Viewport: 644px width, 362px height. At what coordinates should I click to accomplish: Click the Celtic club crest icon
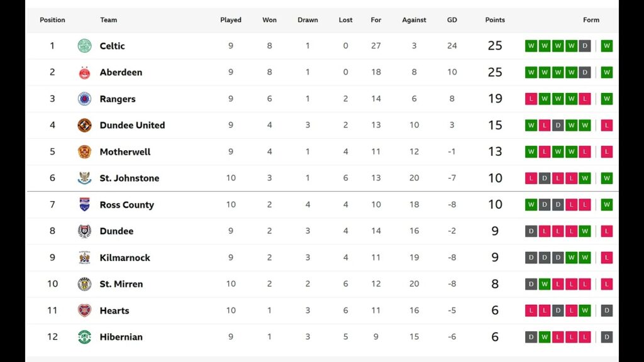[x=84, y=46]
